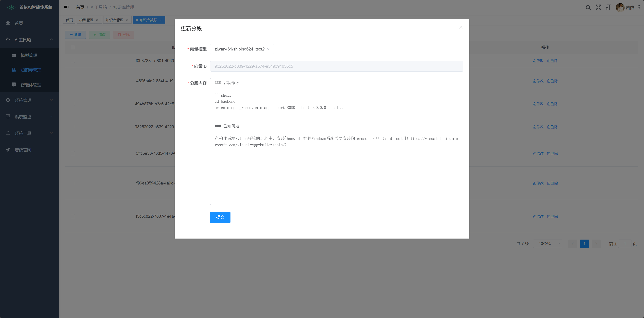Screen dimensions: 644x318
Task: Collapse sidebar with hamburger icon
Action: point(66,7)
